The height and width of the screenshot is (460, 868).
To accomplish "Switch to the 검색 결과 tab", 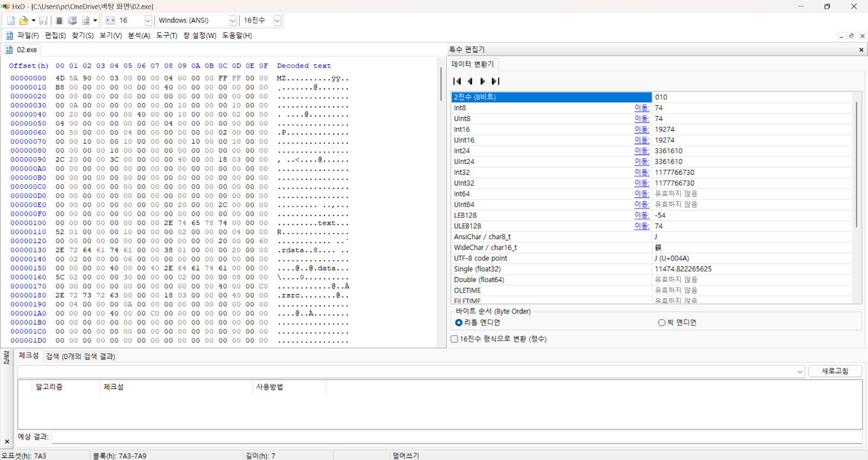I will pos(80,356).
